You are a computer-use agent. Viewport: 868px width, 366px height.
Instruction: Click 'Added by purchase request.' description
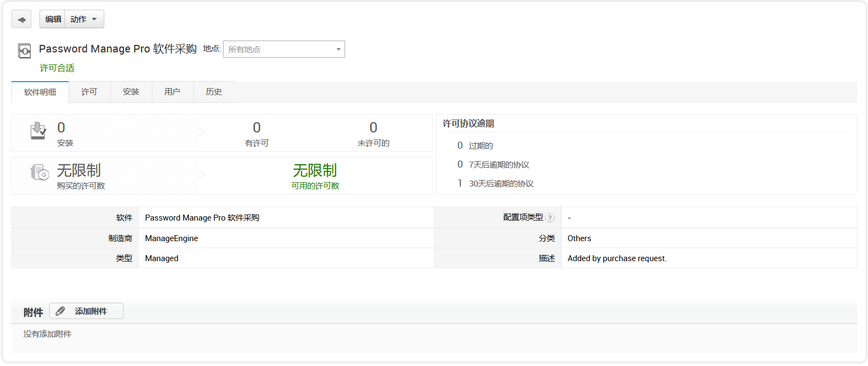(617, 258)
